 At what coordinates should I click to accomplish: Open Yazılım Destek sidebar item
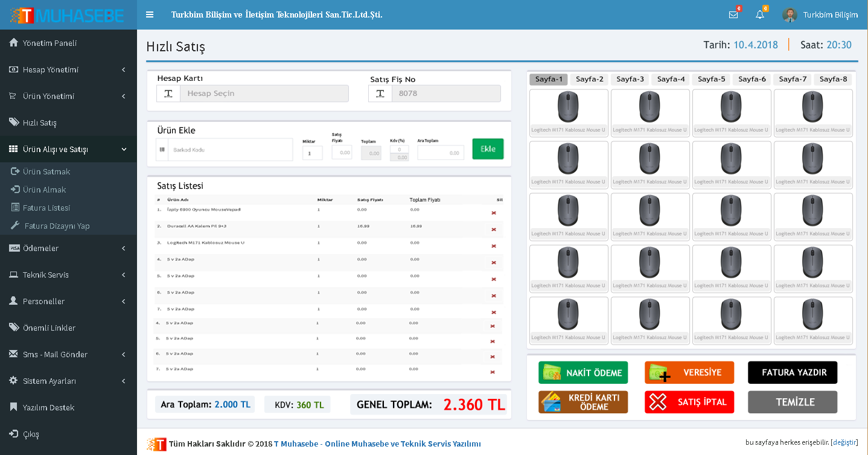point(68,407)
